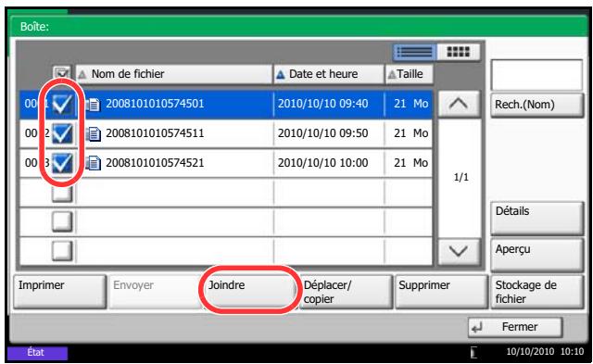This screenshot has width=593, height=364.
Task: Page down with the down arrow button
Action: 459,251
